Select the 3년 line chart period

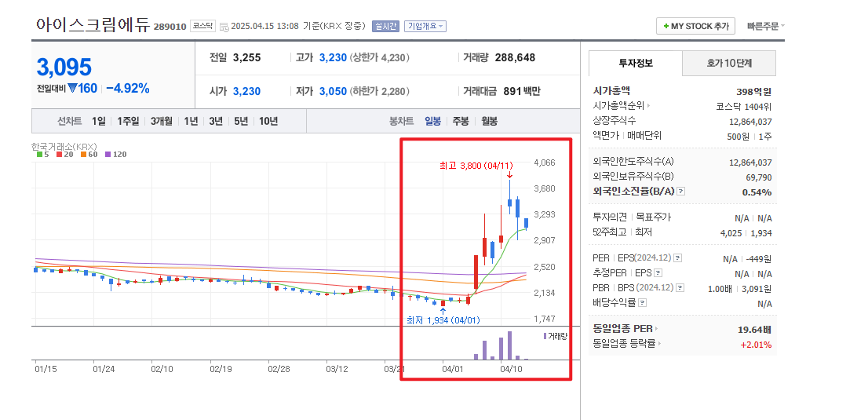pyautogui.click(x=216, y=121)
